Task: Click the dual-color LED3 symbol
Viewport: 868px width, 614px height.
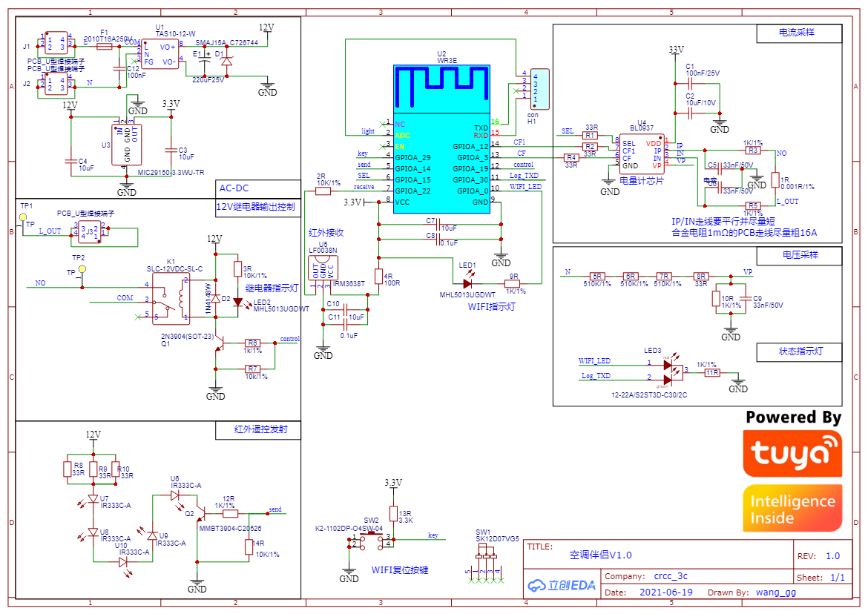Action: 670,371
